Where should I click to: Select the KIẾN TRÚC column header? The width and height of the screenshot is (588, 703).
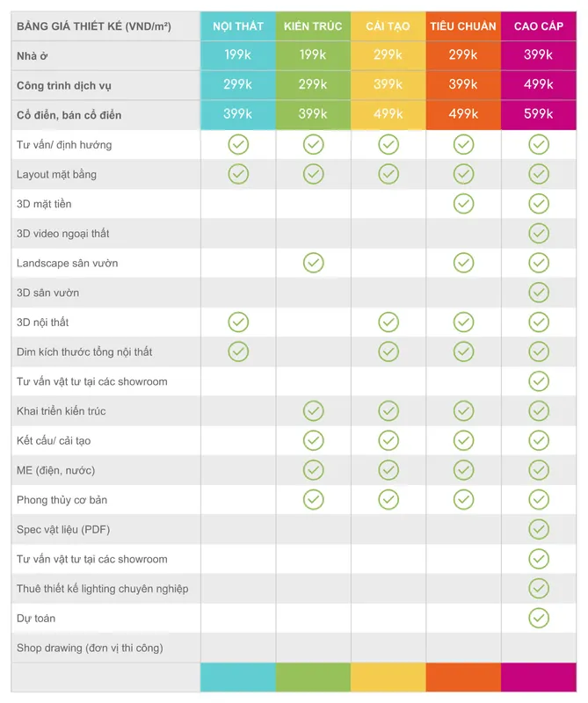313,26
